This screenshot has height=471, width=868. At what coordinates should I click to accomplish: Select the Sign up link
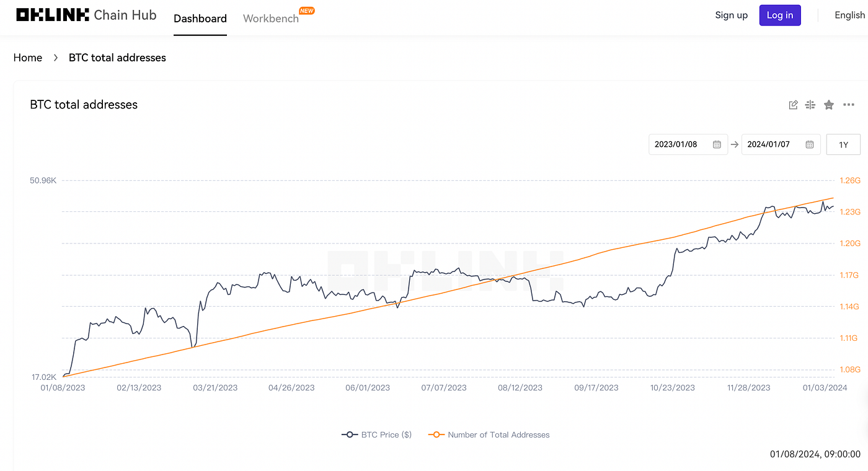(x=731, y=15)
